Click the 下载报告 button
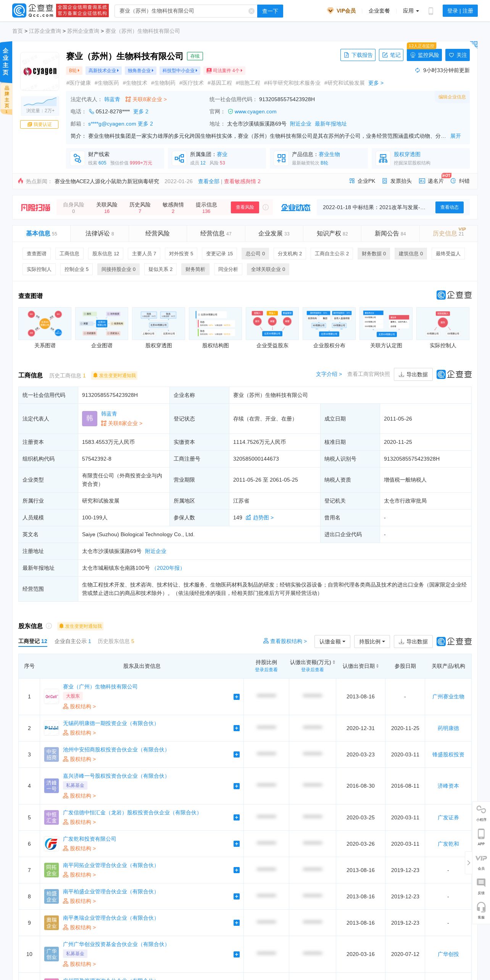This screenshot has height=980, width=490. 358,55
